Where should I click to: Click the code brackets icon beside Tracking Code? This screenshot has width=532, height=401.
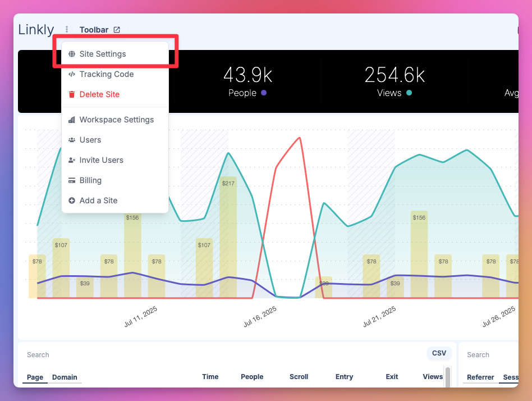click(72, 74)
